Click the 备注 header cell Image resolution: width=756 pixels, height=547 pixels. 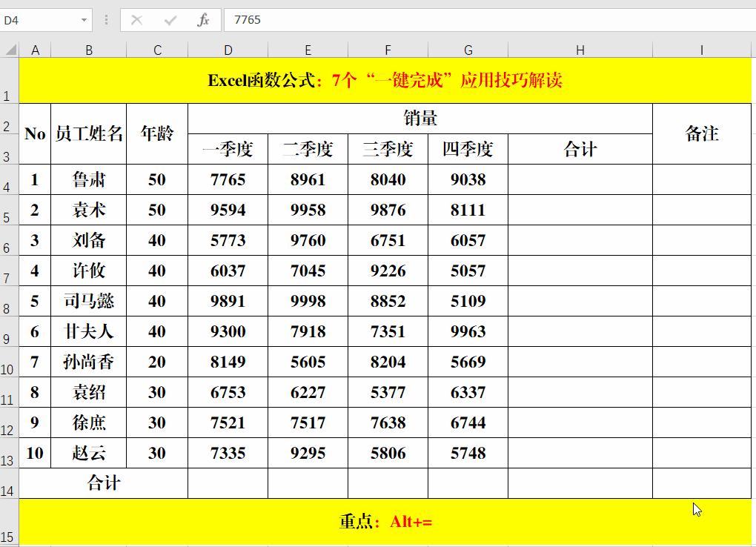pos(701,133)
